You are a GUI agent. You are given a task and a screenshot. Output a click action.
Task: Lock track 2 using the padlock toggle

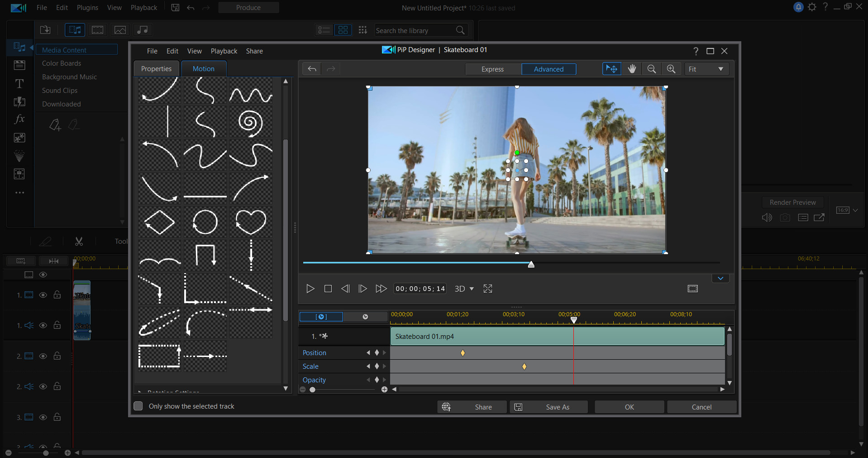point(57,356)
